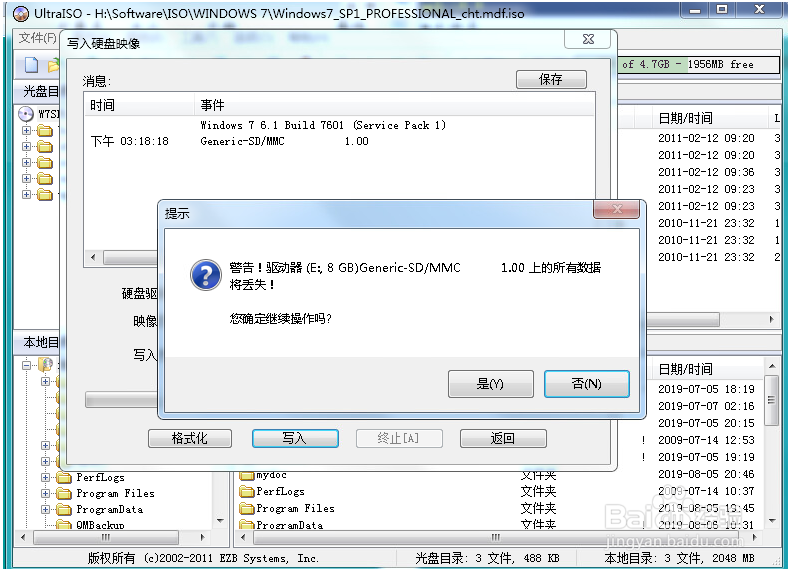Viewport: 788px width, 569px height.
Task: Click the blue question mark icon
Action: coord(206,275)
